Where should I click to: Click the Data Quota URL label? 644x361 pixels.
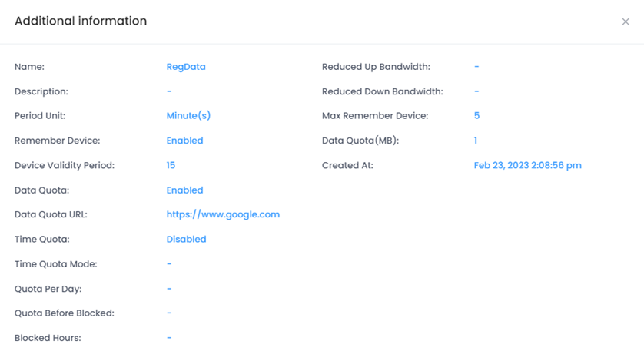pyautogui.click(x=51, y=214)
